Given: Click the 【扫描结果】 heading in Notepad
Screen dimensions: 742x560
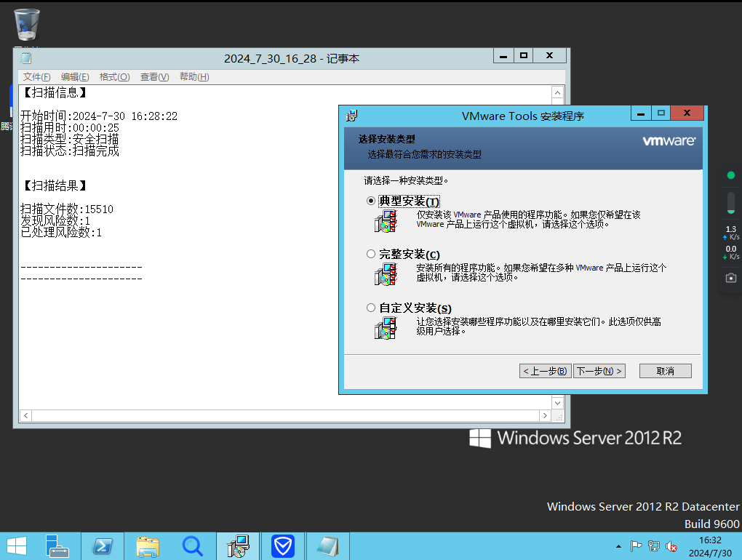Looking at the screenshot, I should (x=55, y=185).
